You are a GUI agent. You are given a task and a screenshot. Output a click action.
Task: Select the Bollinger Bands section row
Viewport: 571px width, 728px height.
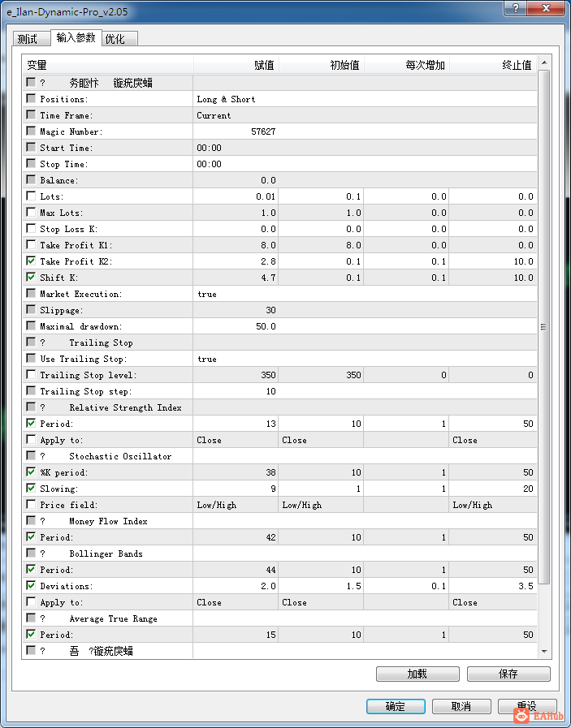[279, 554]
